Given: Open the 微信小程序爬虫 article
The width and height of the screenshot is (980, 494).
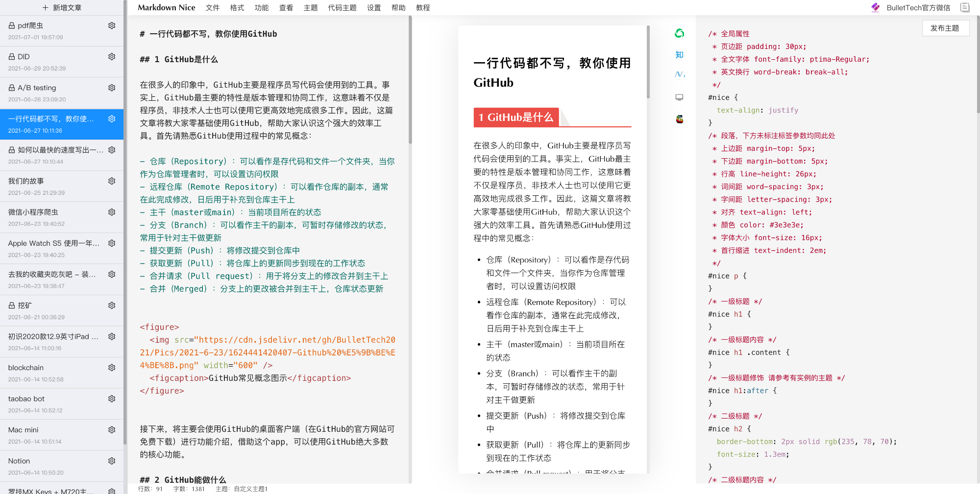Looking at the screenshot, I should coord(62,217).
